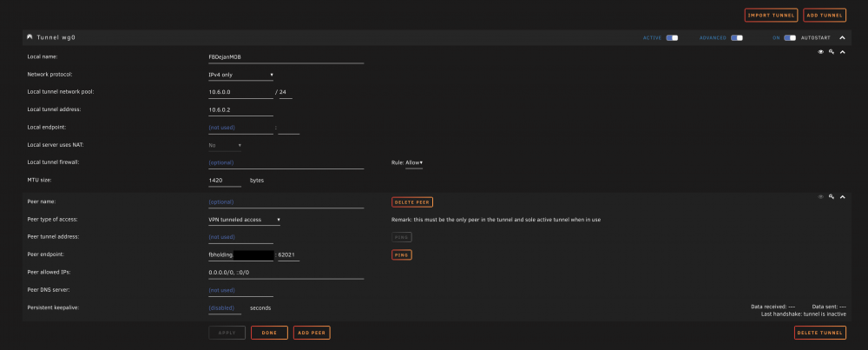The width and height of the screenshot is (868, 350).
Task: Collapse the peer section with its chevron
Action: point(843,196)
